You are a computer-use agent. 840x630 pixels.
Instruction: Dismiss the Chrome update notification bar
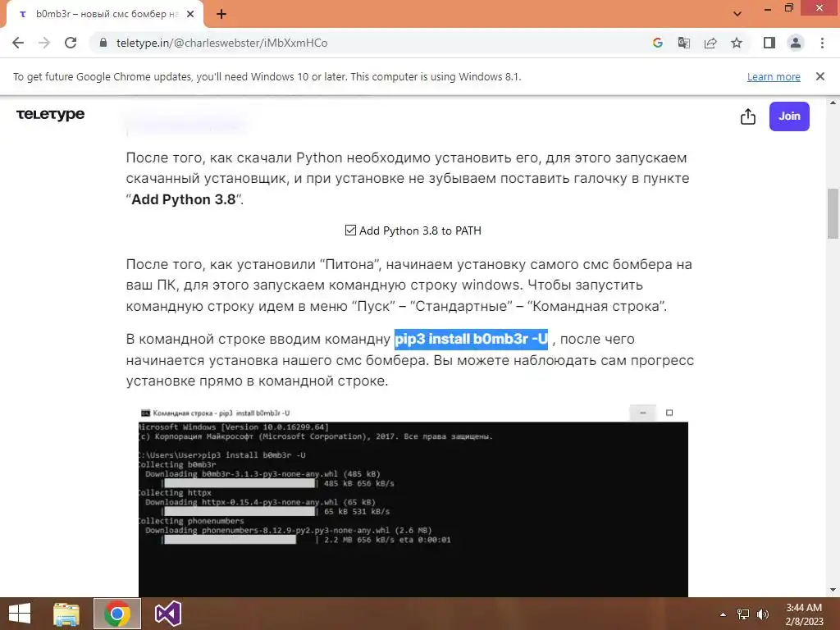coord(820,76)
